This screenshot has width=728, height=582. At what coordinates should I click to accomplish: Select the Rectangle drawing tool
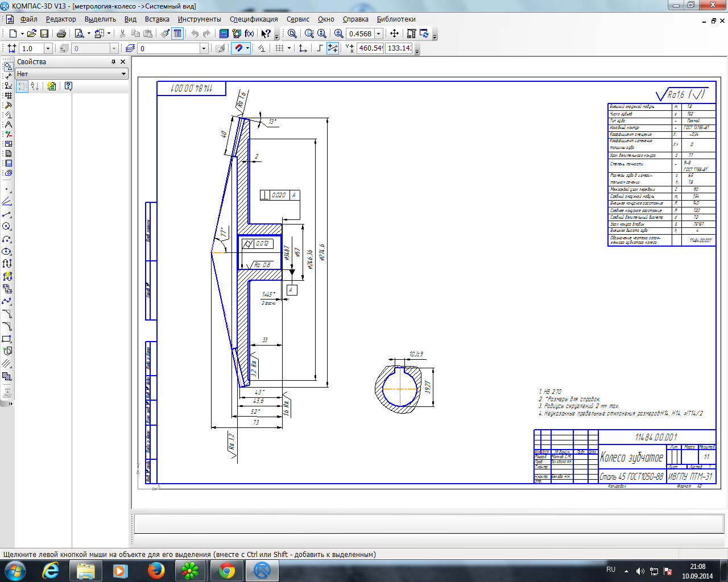click(x=7, y=339)
